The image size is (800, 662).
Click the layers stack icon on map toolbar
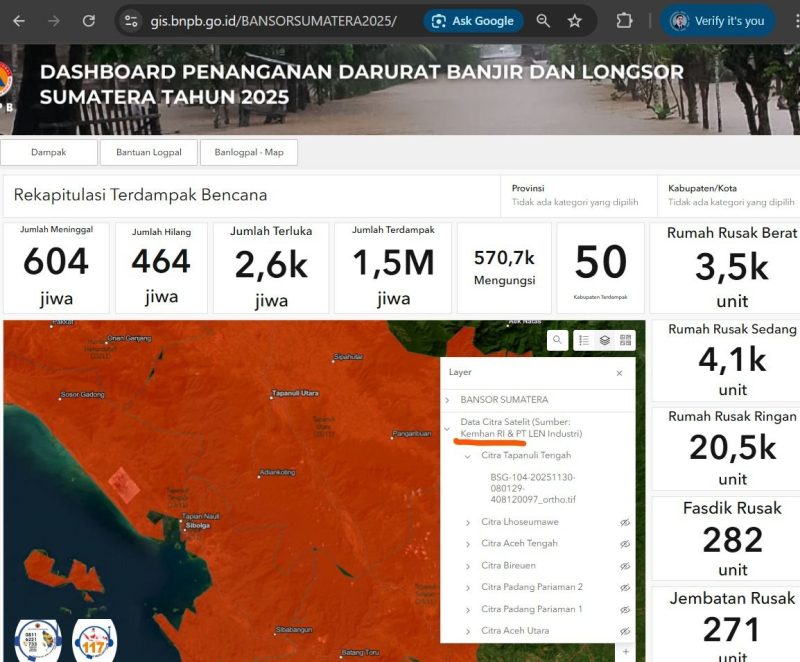tap(605, 340)
